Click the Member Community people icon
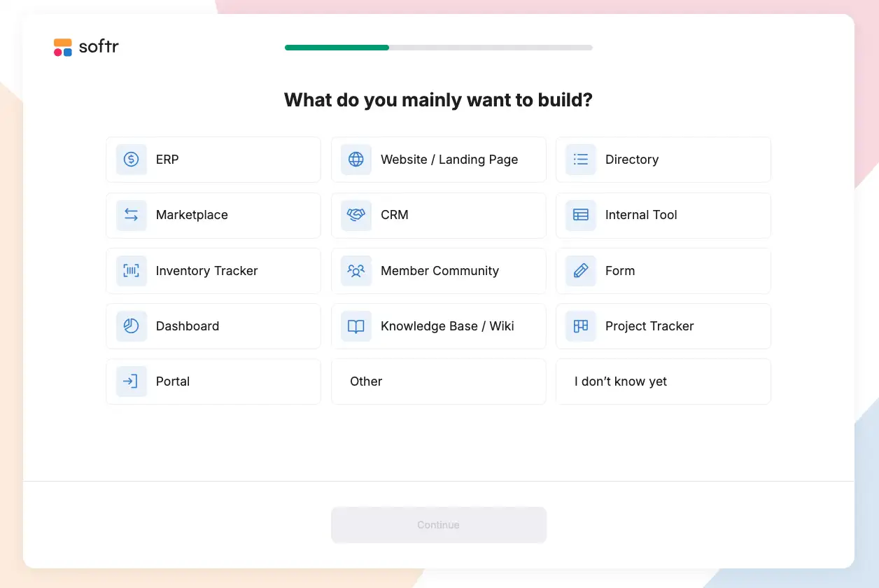This screenshot has width=879, height=588. (x=356, y=271)
